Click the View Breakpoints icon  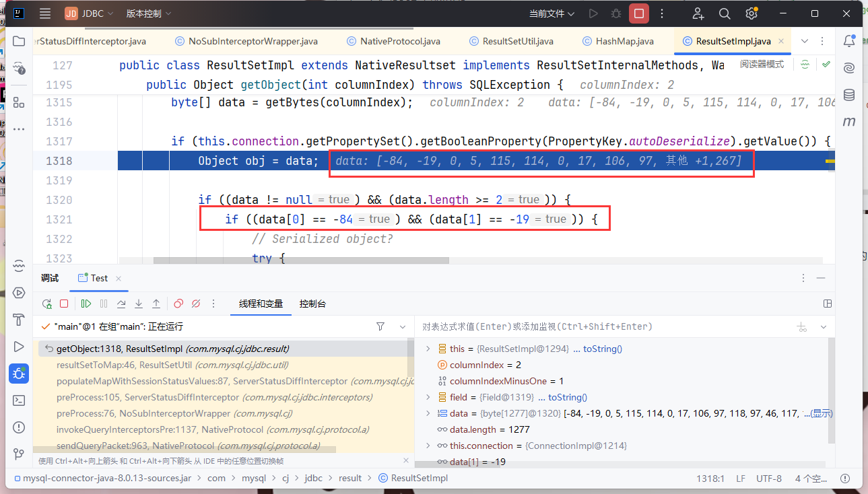[x=178, y=304]
